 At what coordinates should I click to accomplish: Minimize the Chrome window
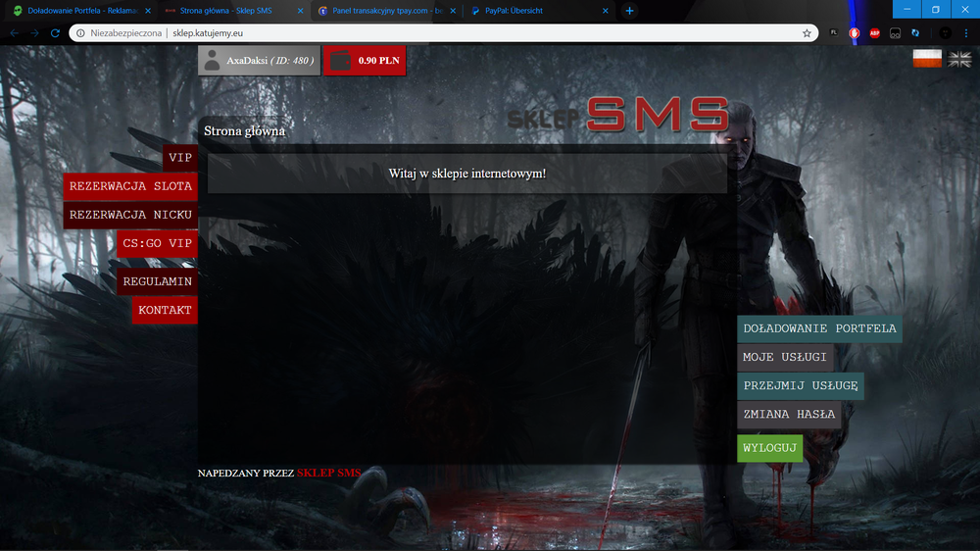click(x=906, y=9)
